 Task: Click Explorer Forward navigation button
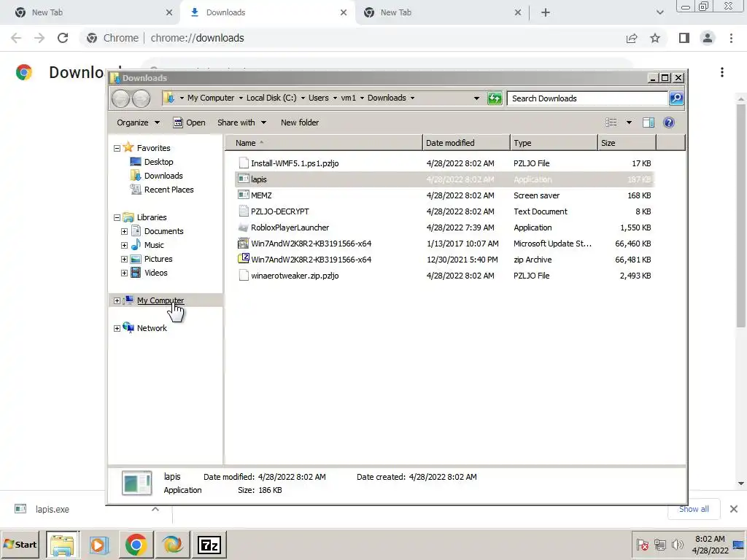pyautogui.click(x=141, y=98)
